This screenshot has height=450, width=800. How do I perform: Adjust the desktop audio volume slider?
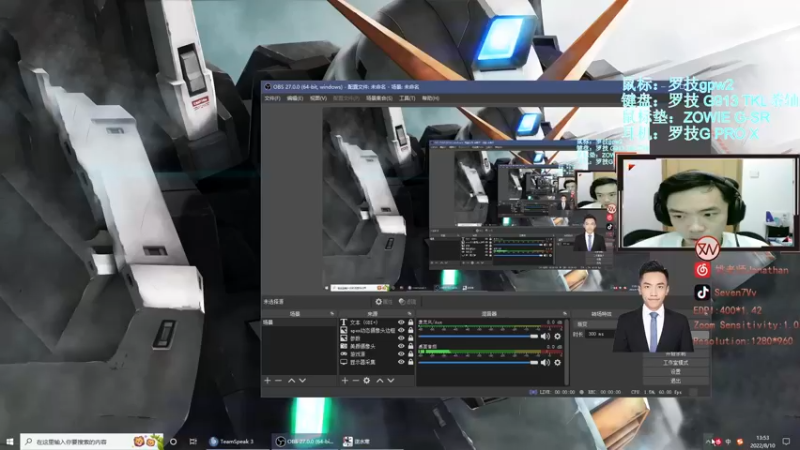[479, 362]
